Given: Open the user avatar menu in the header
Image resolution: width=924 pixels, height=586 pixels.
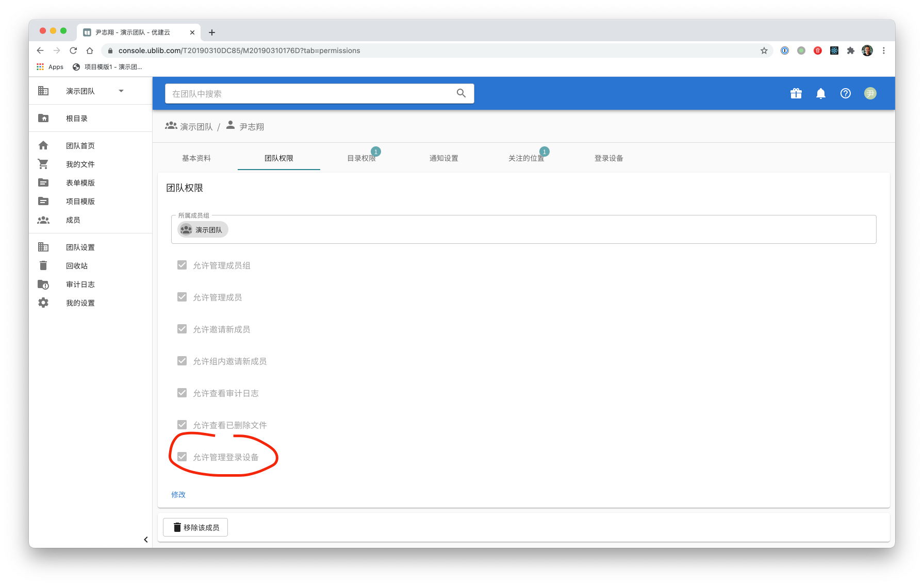Looking at the screenshot, I should [870, 93].
